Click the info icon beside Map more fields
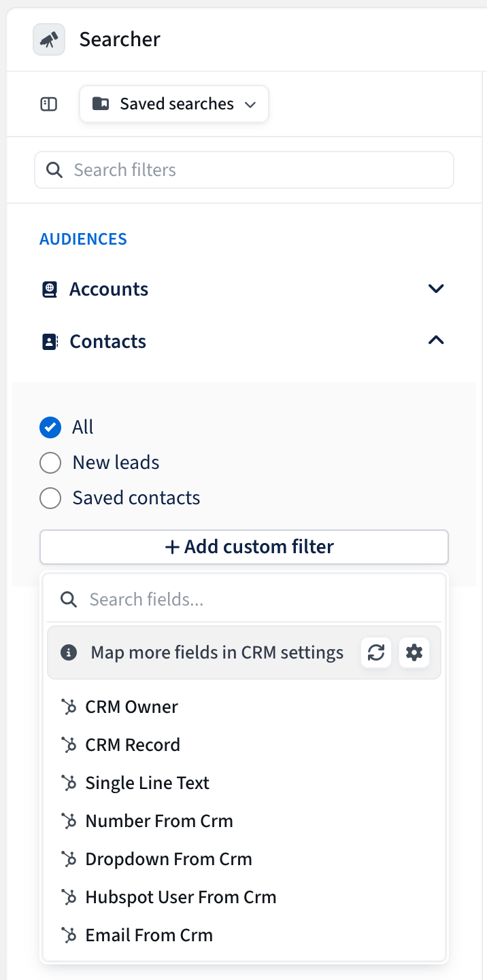The height and width of the screenshot is (980, 487). click(68, 653)
